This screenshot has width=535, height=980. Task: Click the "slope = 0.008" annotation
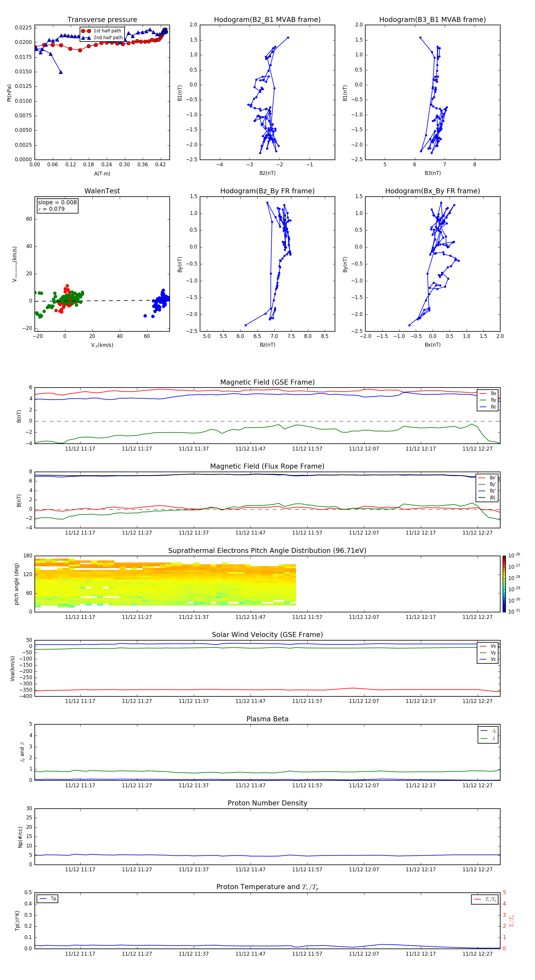57,203
